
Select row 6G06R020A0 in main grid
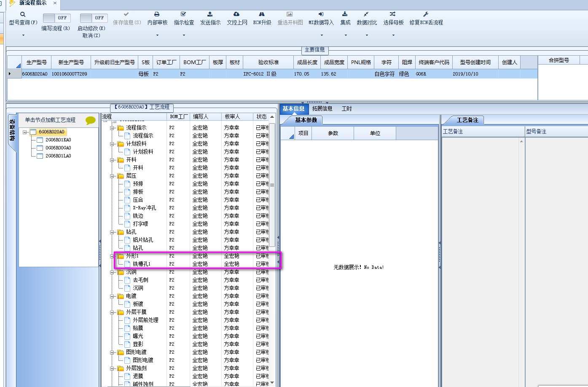(272, 74)
